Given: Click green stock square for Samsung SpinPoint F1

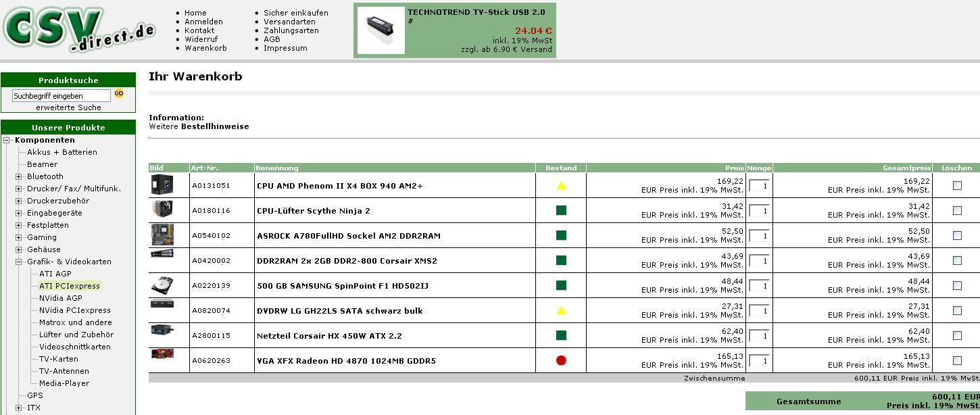Looking at the screenshot, I should pos(561,285).
